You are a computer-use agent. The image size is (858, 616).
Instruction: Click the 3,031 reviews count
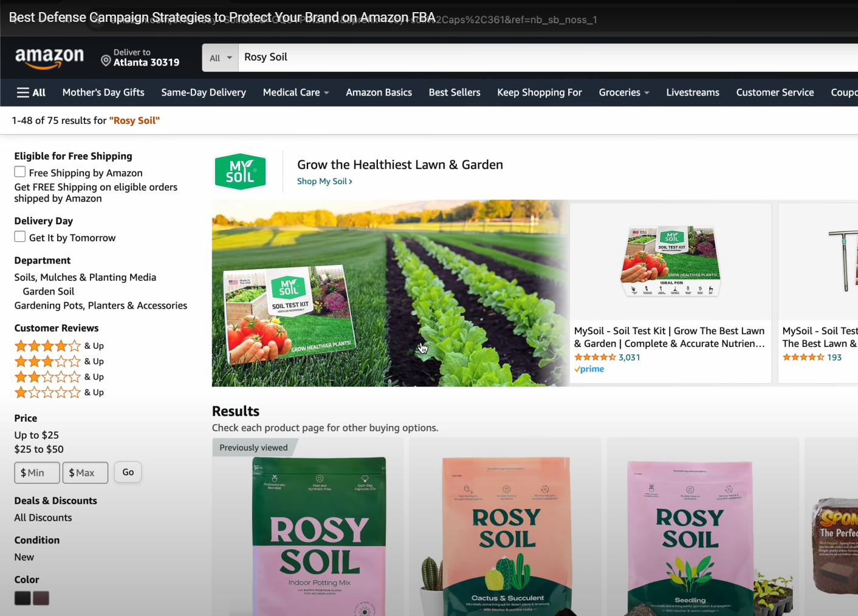click(630, 357)
